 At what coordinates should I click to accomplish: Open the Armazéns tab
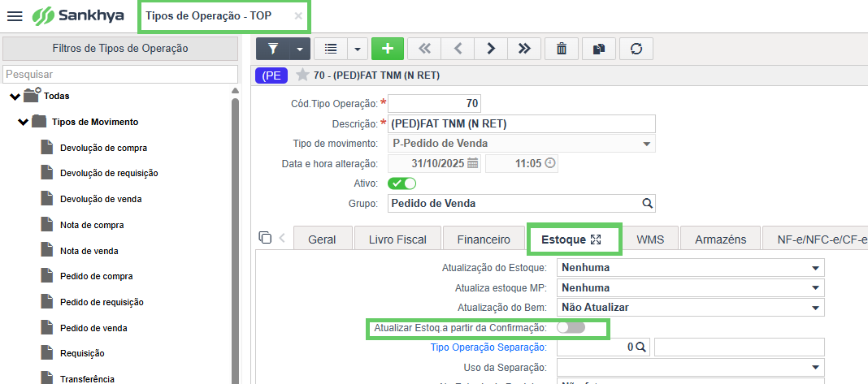[x=720, y=239]
